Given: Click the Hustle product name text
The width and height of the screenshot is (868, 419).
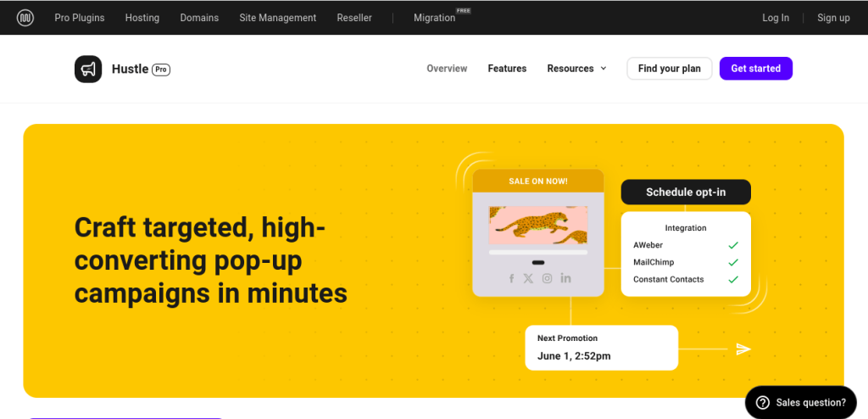Looking at the screenshot, I should point(130,69).
